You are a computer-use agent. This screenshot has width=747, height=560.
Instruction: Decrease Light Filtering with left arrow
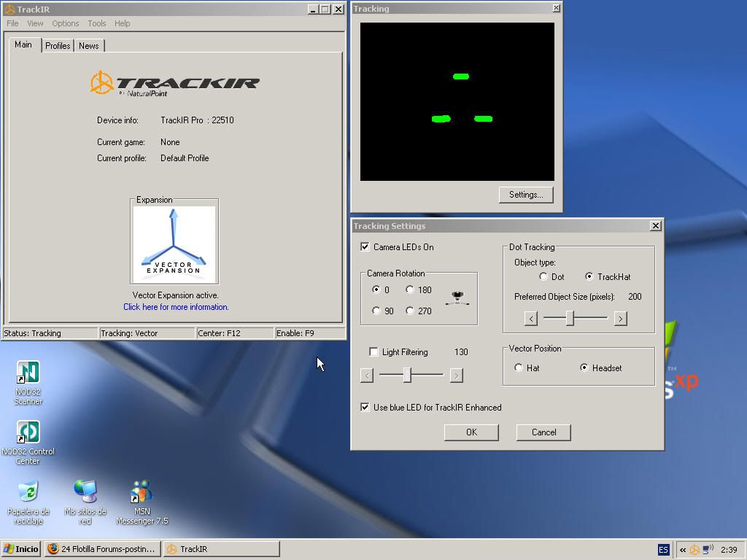[x=367, y=376]
